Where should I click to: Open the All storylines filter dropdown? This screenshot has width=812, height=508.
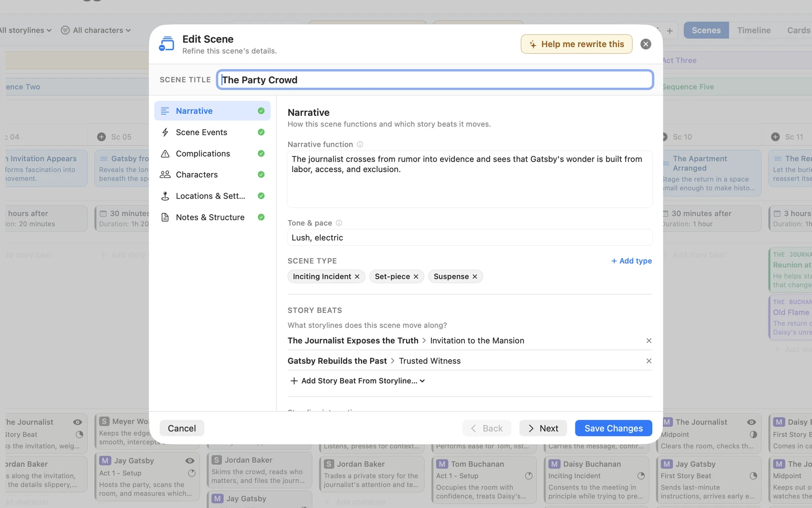25,30
